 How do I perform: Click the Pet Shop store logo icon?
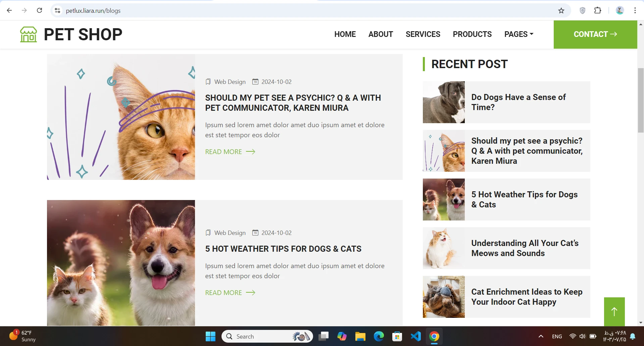pyautogui.click(x=29, y=34)
